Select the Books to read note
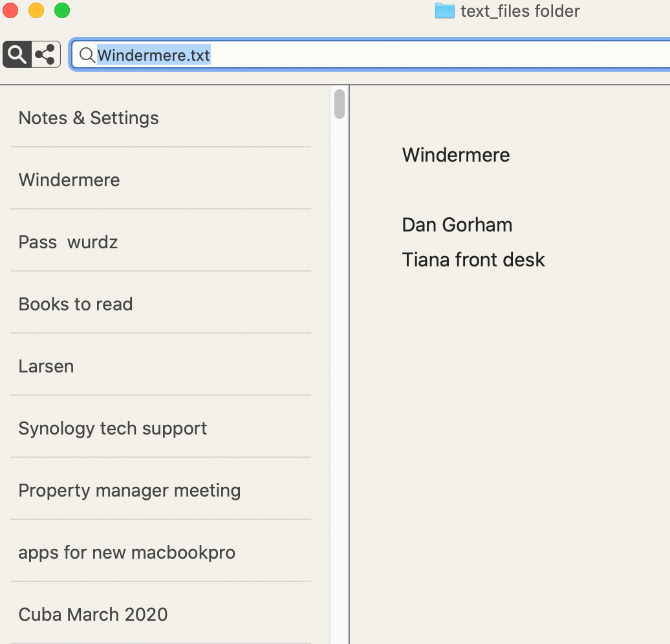The image size is (670, 644). click(76, 305)
